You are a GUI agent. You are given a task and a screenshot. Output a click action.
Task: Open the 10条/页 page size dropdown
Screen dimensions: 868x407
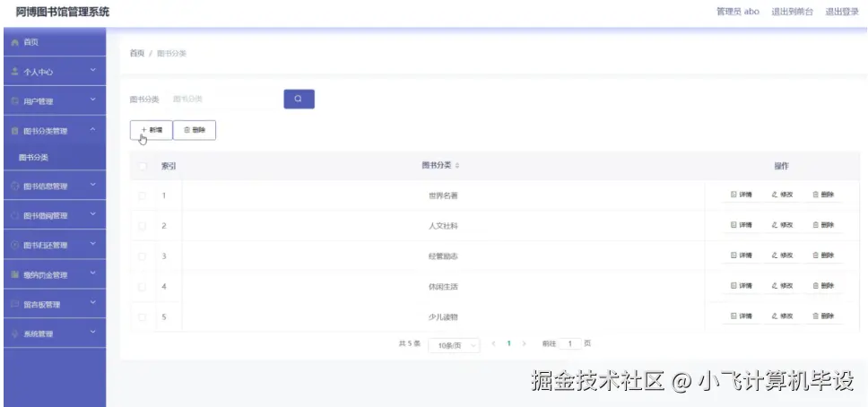[454, 345]
